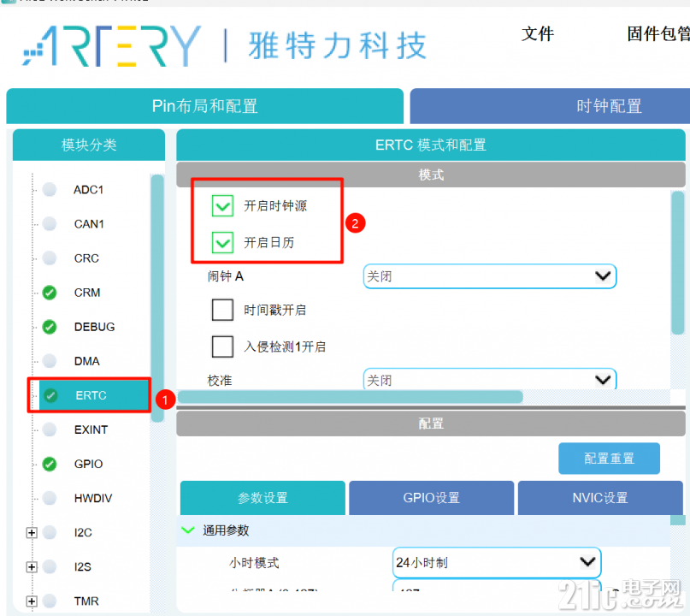Open the 校准 dropdown
Viewport: 690px width, 616px height.
point(489,379)
